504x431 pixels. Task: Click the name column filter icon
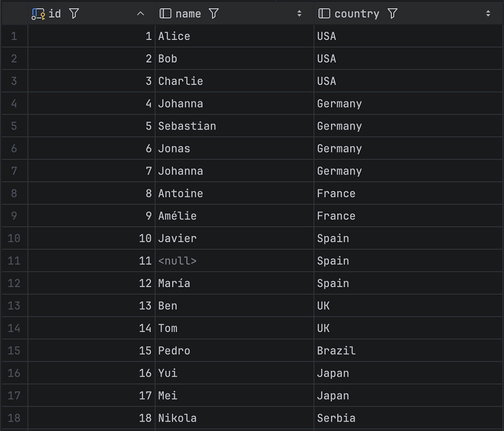tap(214, 13)
